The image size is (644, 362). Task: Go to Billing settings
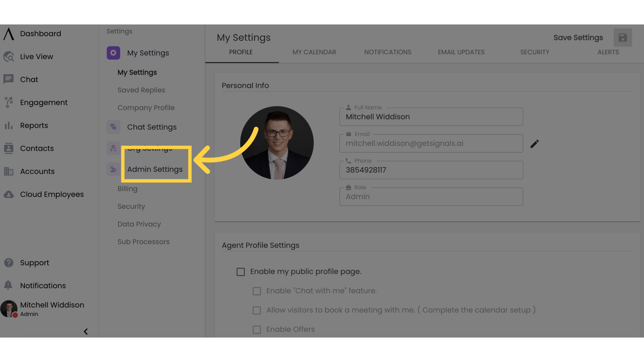click(127, 189)
